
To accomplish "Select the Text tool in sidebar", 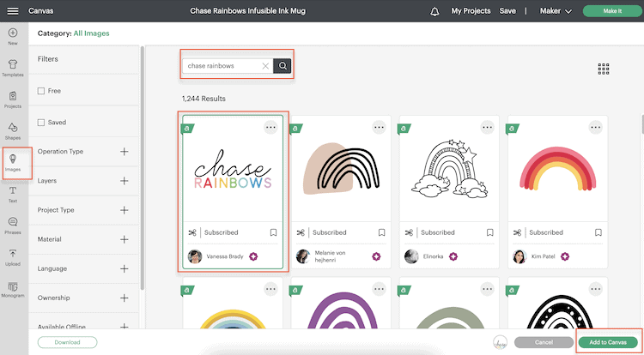I will 13,195.
